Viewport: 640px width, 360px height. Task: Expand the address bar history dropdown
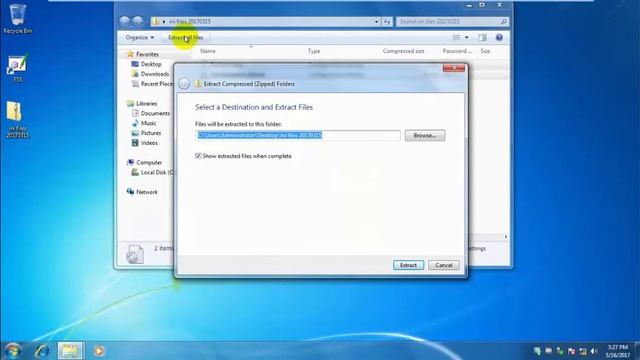pos(376,22)
